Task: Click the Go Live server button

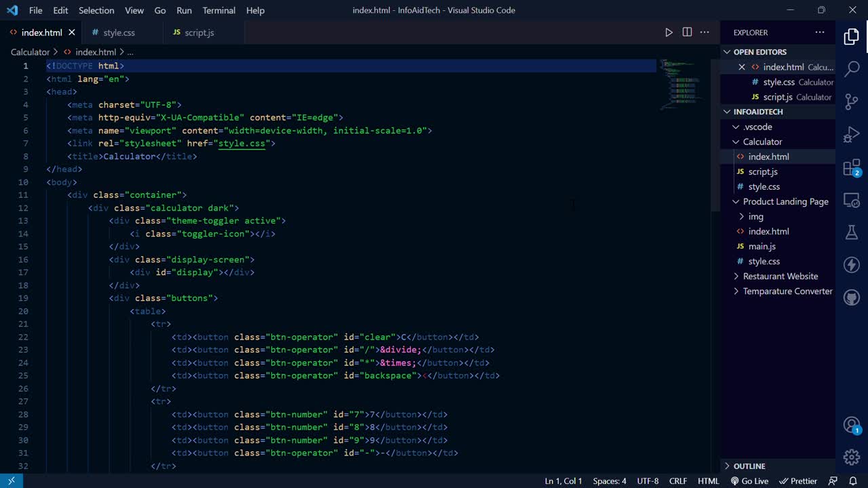Action: point(749,481)
